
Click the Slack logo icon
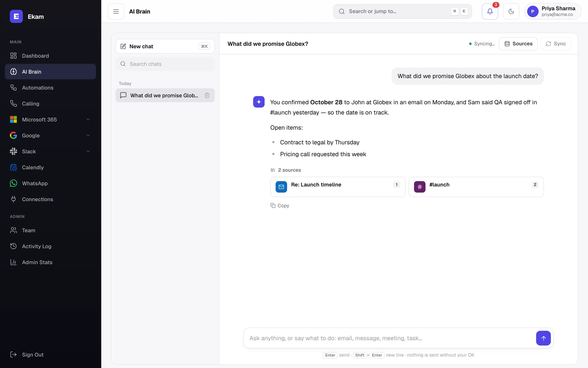tap(13, 151)
